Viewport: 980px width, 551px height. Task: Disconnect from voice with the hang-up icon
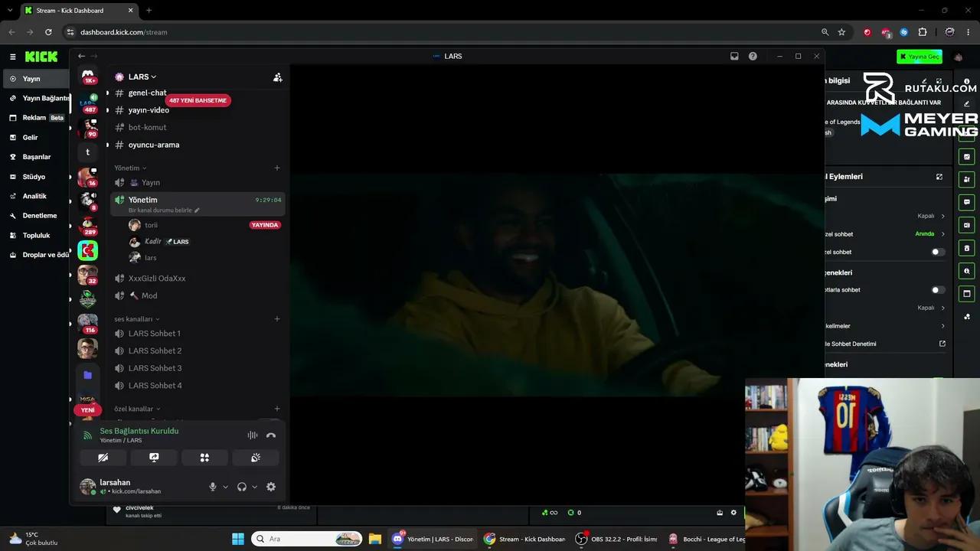point(270,435)
